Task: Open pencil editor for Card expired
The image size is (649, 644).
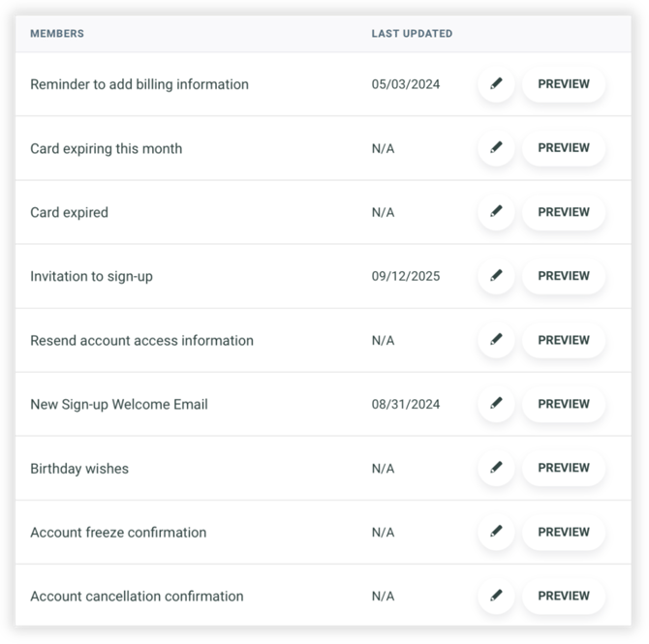Action: pos(496,212)
